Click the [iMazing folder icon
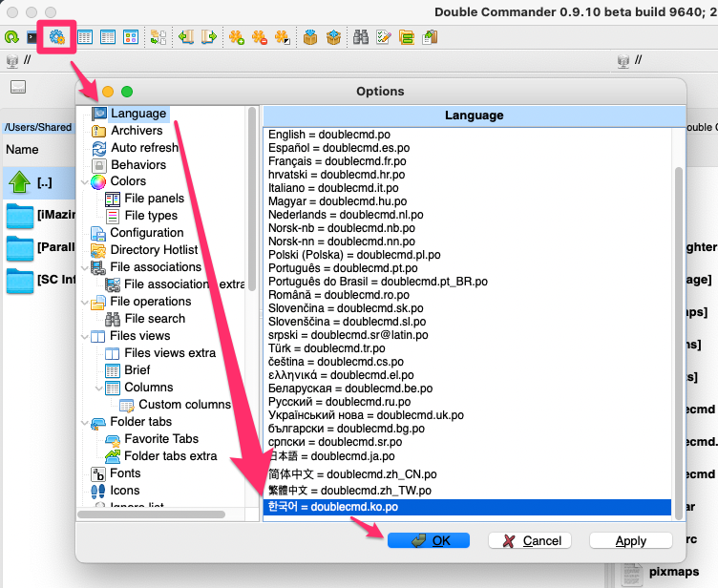Viewport: 718px width, 588px height. pos(20,216)
